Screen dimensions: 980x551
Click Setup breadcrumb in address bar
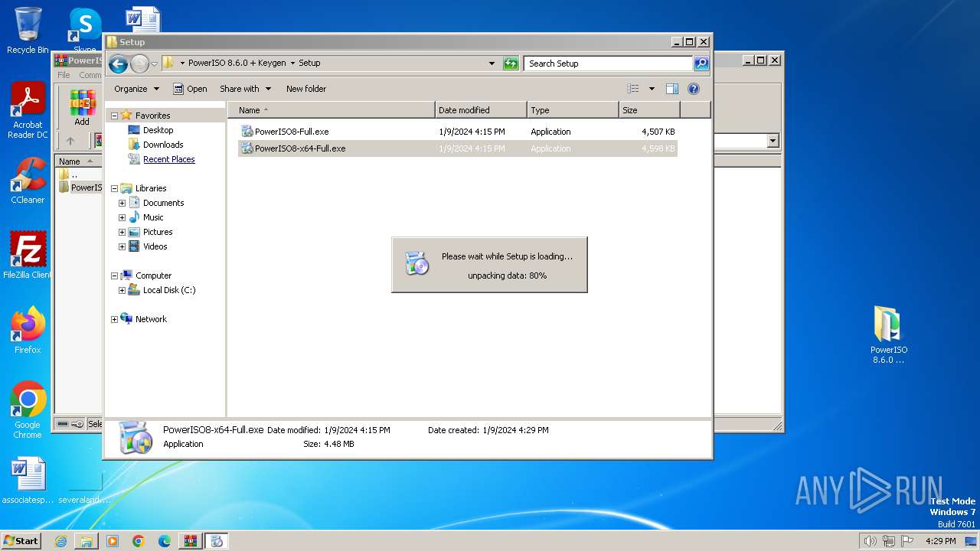pos(309,64)
